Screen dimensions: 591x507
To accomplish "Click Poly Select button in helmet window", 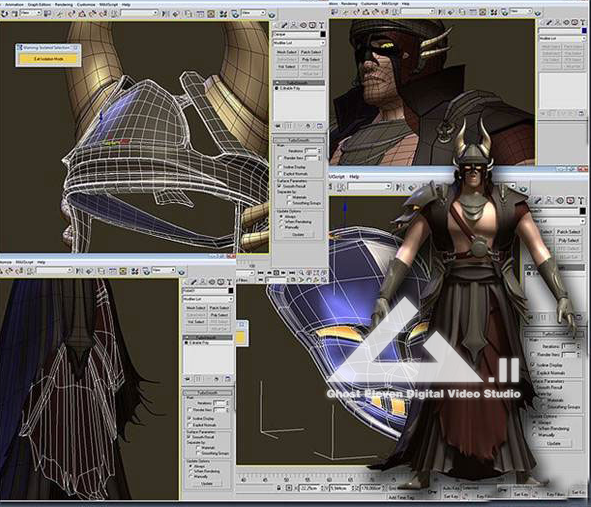I will pyautogui.click(x=311, y=60).
